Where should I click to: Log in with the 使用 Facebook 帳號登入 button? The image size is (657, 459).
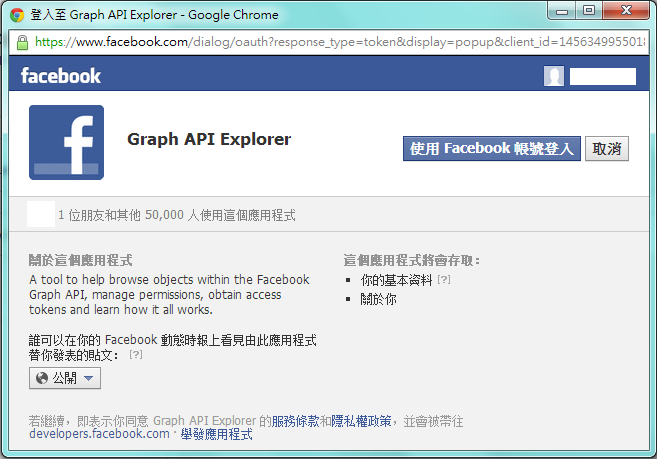(491, 148)
